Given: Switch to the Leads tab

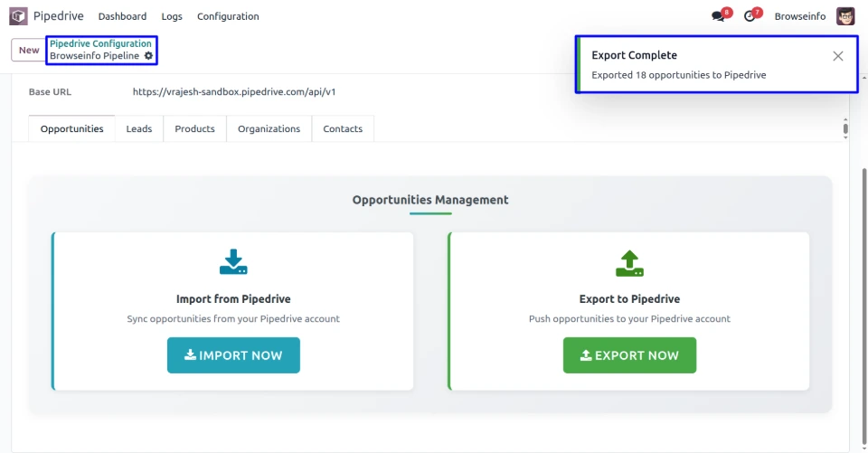Looking at the screenshot, I should [x=139, y=129].
